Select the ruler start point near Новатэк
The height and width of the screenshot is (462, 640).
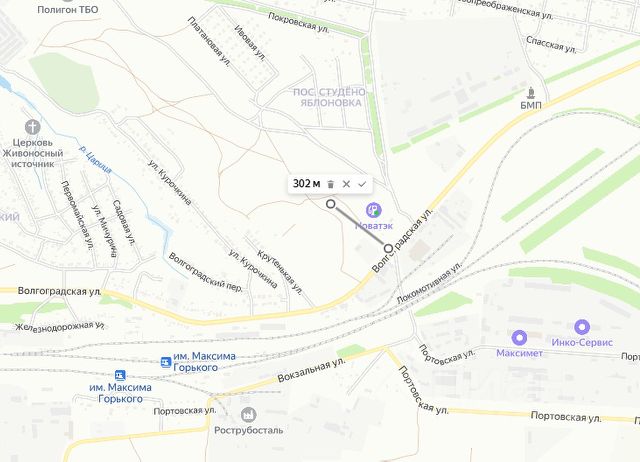coord(331,204)
